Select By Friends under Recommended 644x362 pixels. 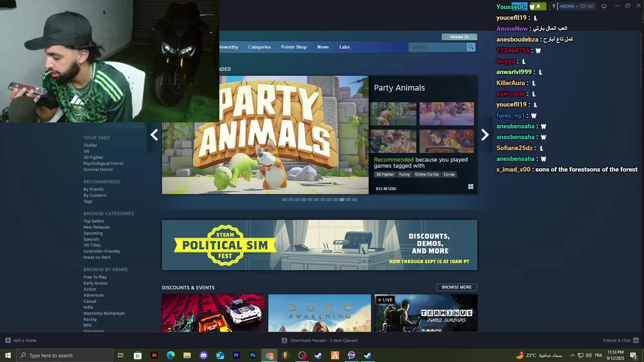point(94,190)
